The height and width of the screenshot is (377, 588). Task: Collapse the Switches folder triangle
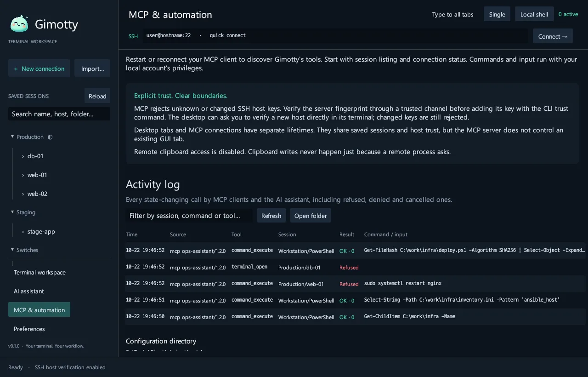[12, 250]
